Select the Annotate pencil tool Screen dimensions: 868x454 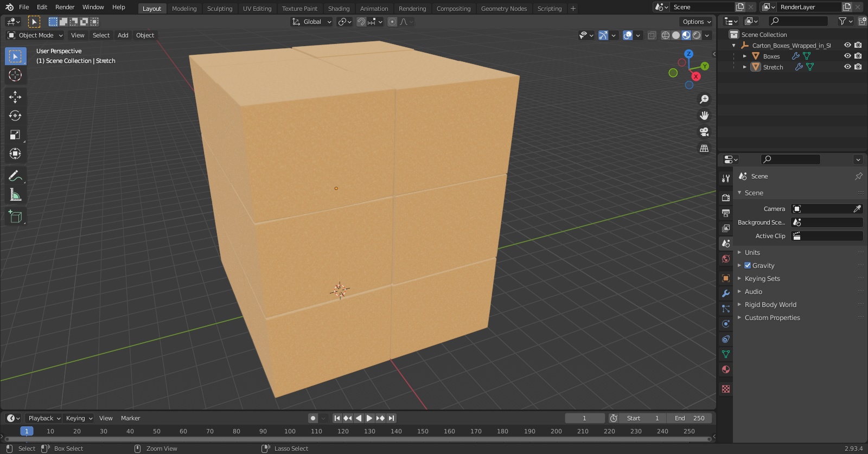tap(15, 176)
